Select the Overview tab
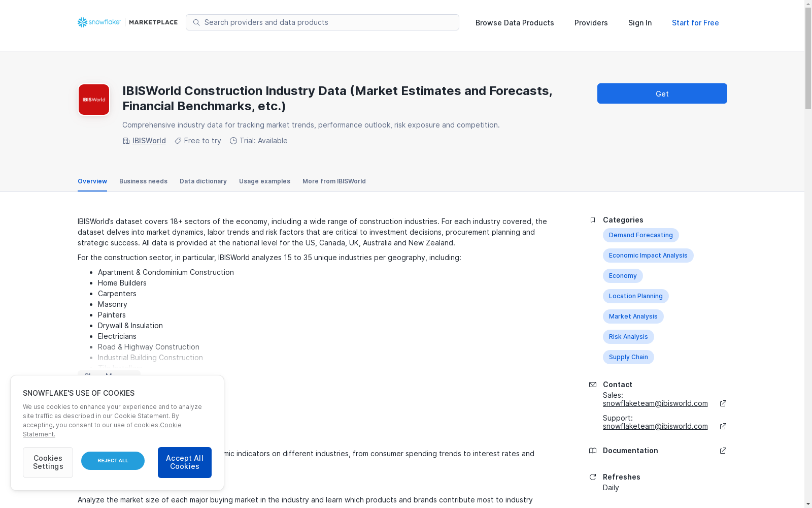 click(x=92, y=181)
